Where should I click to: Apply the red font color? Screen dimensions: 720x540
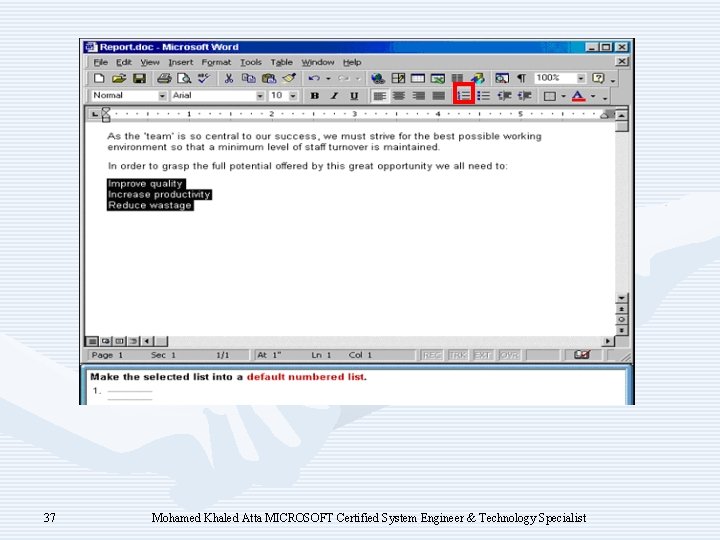point(579,96)
